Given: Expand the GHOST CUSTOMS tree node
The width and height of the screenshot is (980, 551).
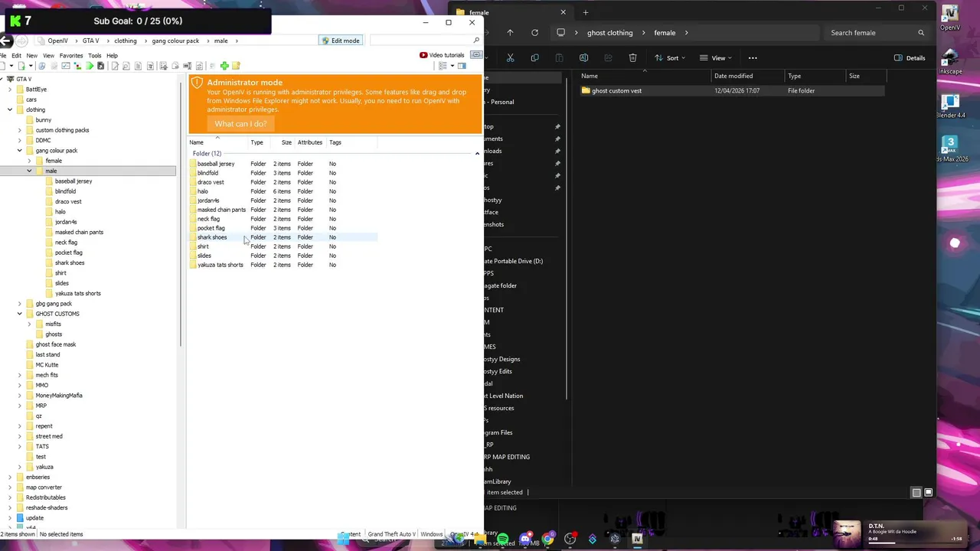Looking at the screenshot, I should pos(19,314).
